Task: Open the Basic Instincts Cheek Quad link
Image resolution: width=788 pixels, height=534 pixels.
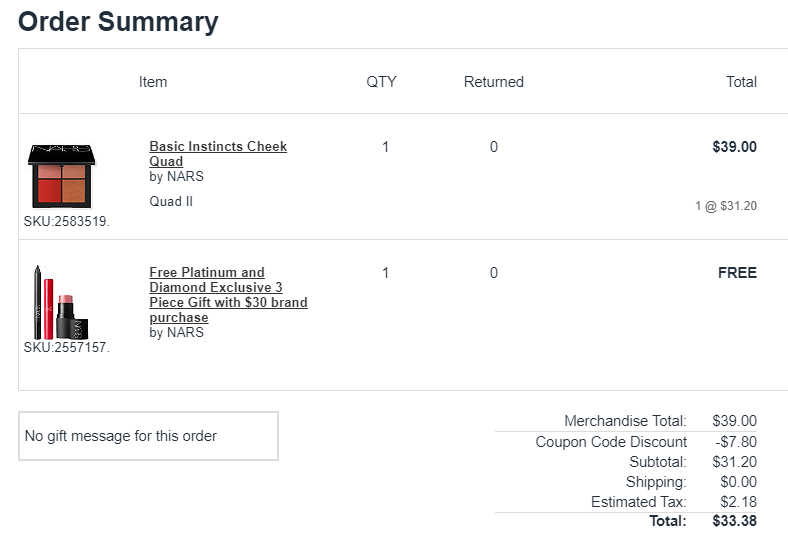Action: coord(217,147)
